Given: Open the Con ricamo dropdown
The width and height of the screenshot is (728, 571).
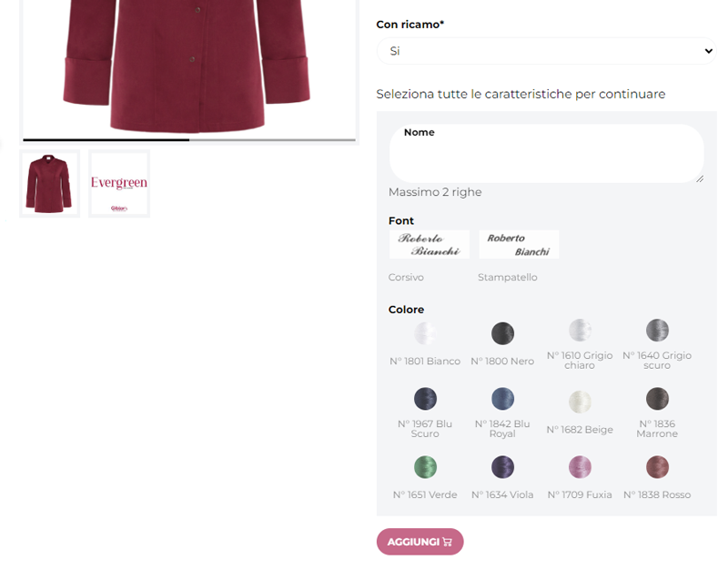Looking at the screenshot, I should pyautogui.click(x=546, y=51).
